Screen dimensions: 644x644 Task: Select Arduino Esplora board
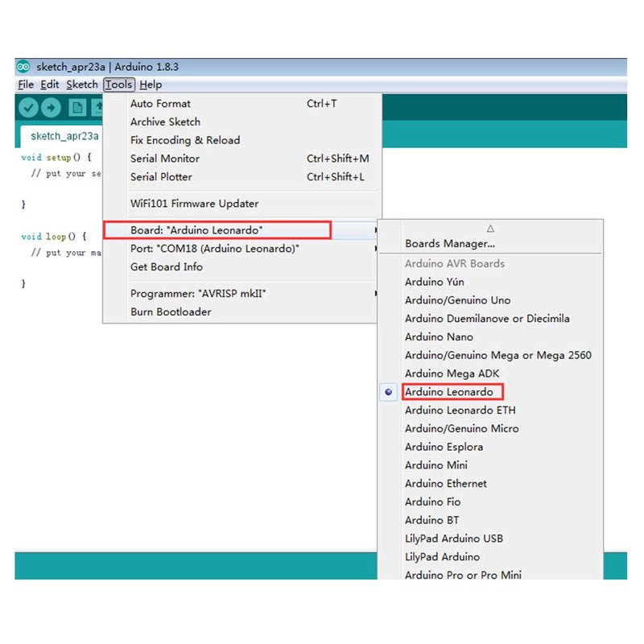(x=490, y=447)
